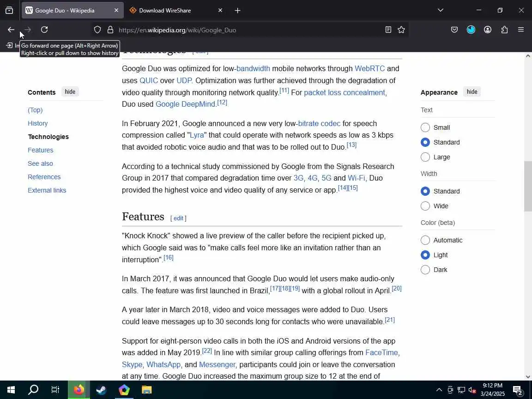This screenshot has height=399, width=532.
Task: Switch to the Download WireShare tab
Action: pos(165,11)
